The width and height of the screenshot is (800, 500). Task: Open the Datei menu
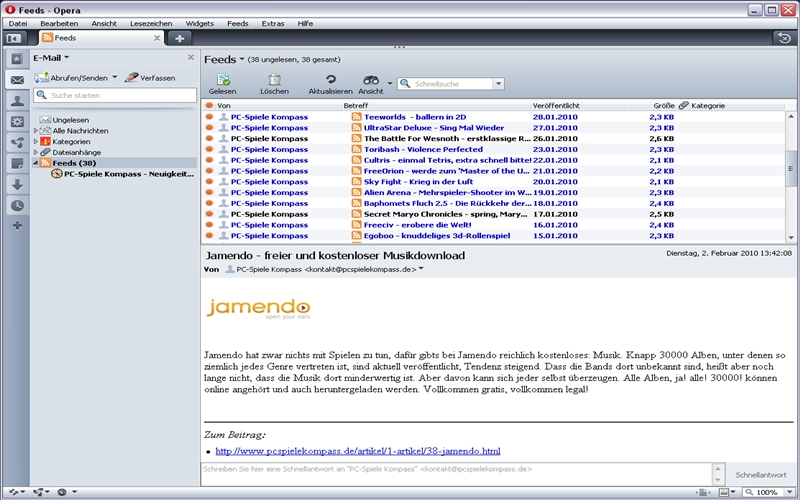[x=18, y=23]
